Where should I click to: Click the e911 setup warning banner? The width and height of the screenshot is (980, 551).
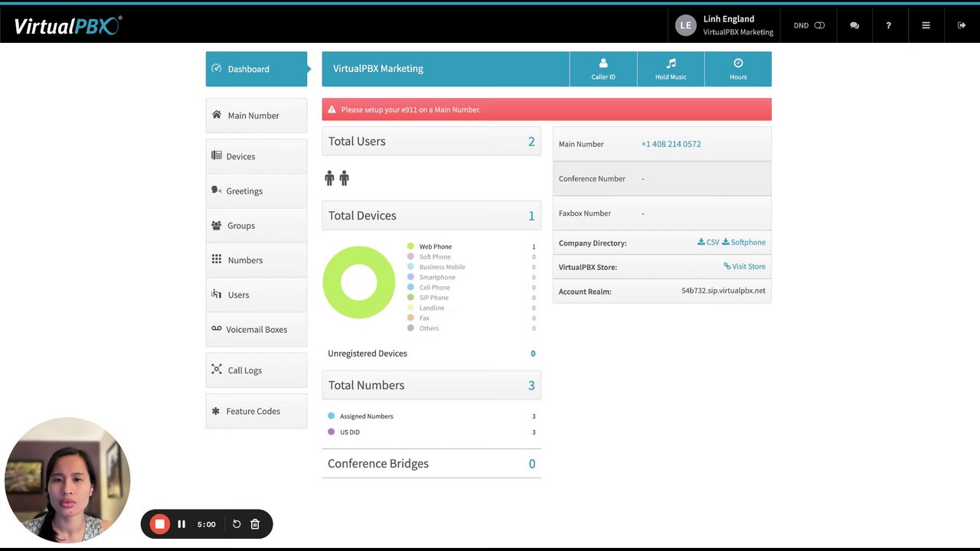point(547,109)
